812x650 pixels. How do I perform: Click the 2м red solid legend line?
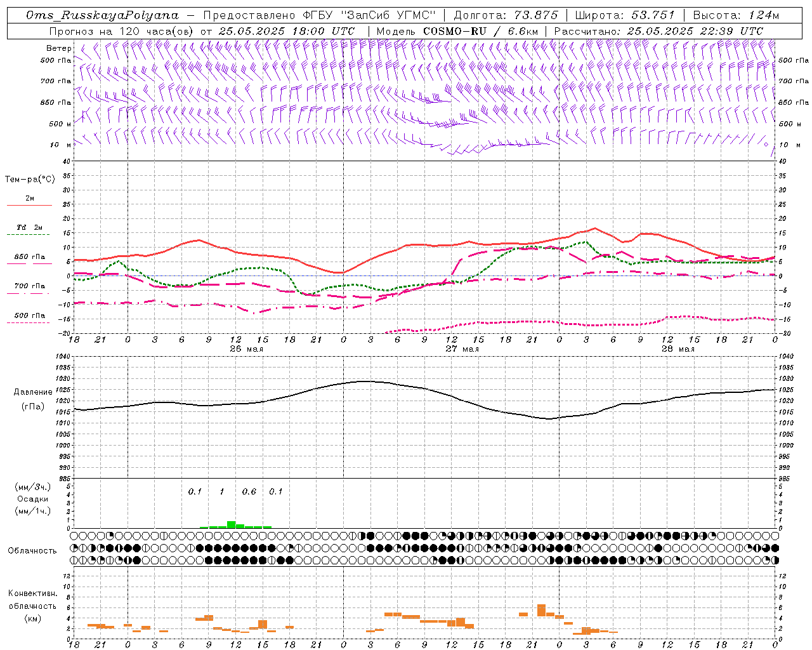coord(29,205)
